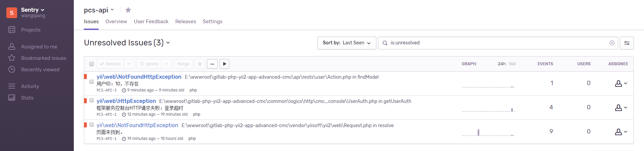Check the PCS-API-2 HttpException issue
The width and height of the screenshot is (644, 151).
(x=92, y=101)
